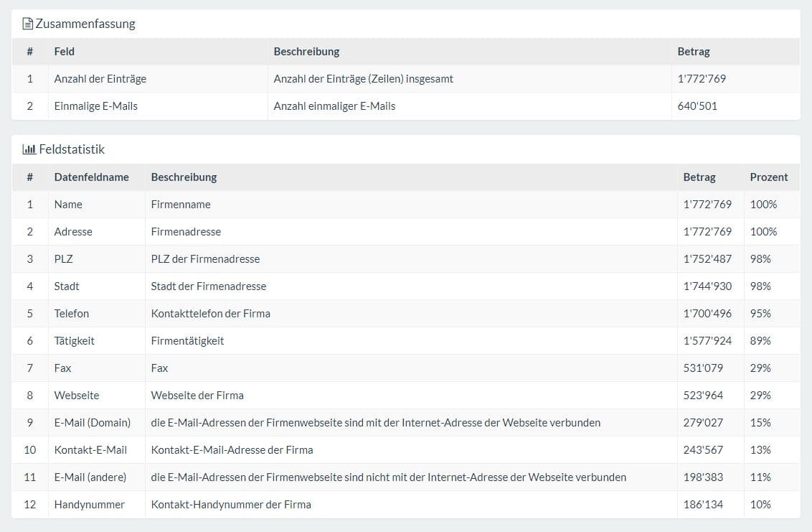Click the Fax amount 531'079

coord(703,368)
